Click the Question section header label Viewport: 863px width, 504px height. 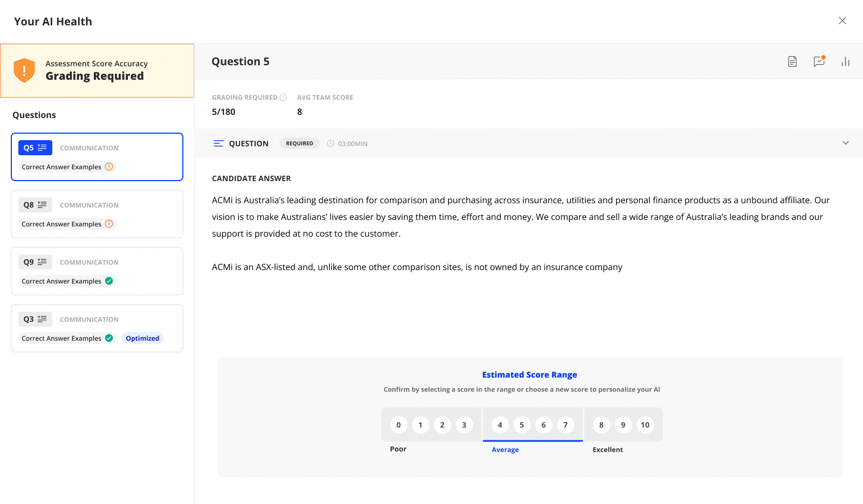pos(248,143)
